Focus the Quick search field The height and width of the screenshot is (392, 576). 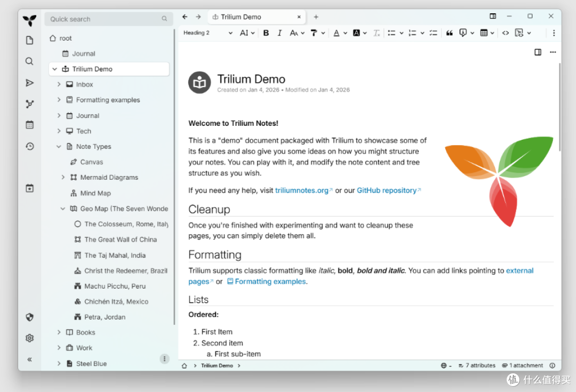(109, 19)
